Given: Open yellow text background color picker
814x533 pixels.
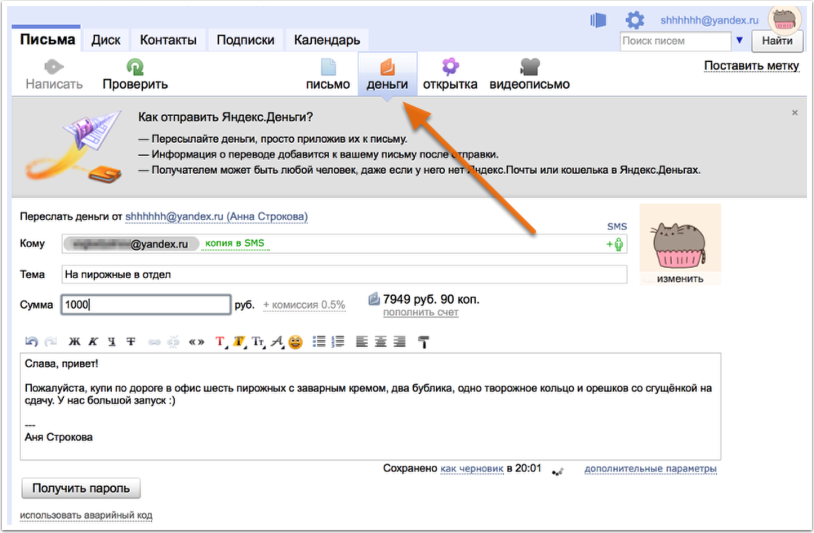Looking at the screenshot, I should [239, 341].
